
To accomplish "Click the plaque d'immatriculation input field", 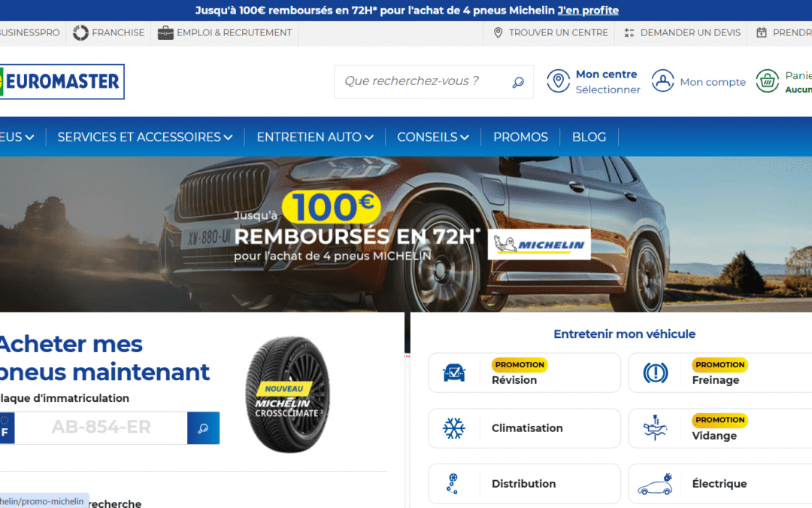I will 101,428.
